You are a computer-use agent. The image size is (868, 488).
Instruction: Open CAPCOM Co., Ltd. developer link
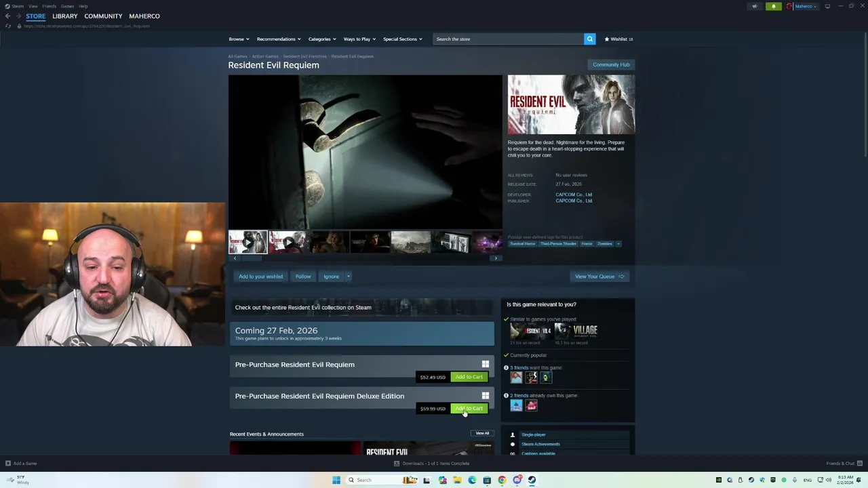coord(574,195)
